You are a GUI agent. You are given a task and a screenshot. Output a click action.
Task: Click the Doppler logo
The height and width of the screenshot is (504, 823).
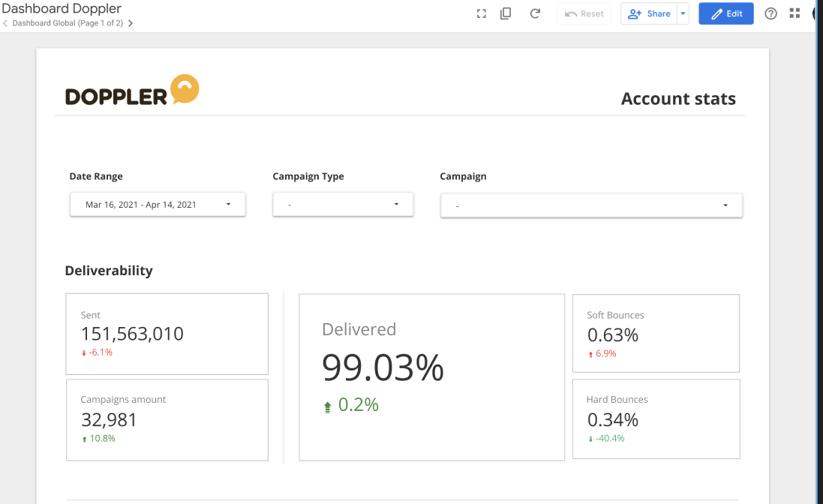(132, 90)
